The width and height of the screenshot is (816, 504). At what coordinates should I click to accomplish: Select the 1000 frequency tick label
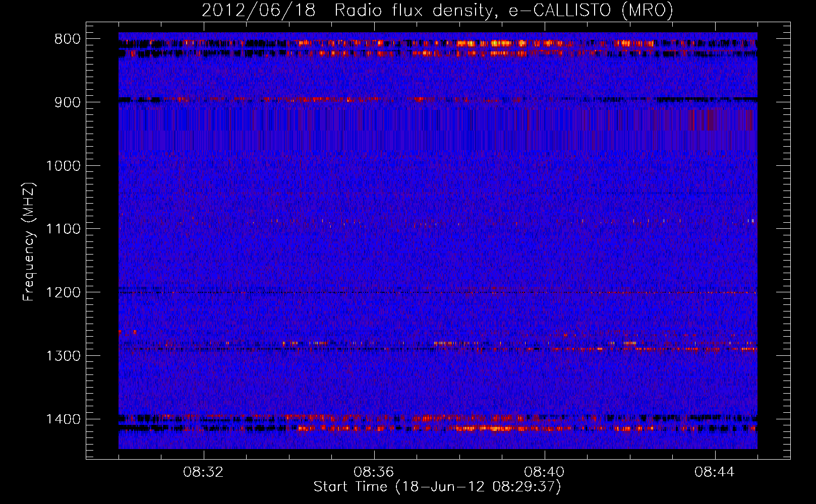pos(64,166)
